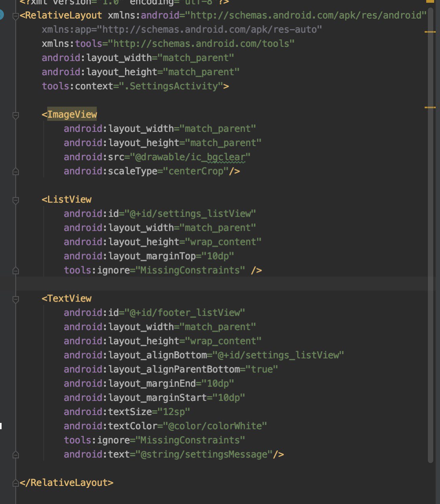This screenshot has width=440, height=504.
Task: Click the "centerCrop" scaleType value
Action: tap(196, 171)
